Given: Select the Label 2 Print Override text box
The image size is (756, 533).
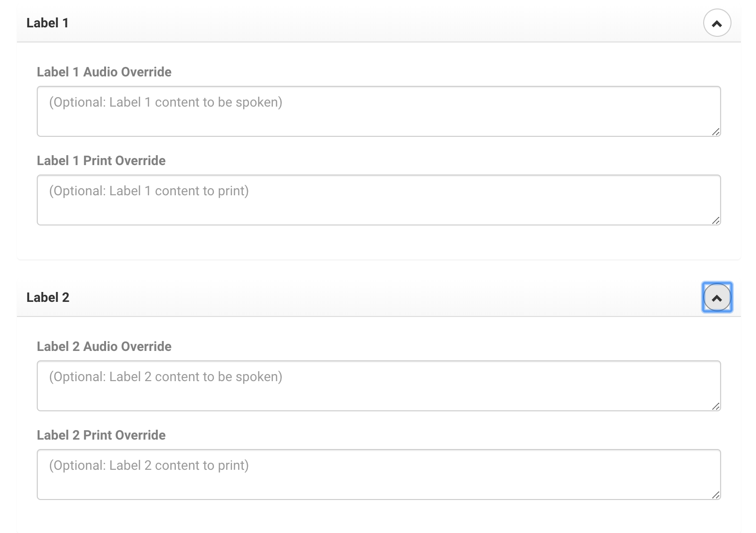Looking at the screenshot, I should [378, 475].
